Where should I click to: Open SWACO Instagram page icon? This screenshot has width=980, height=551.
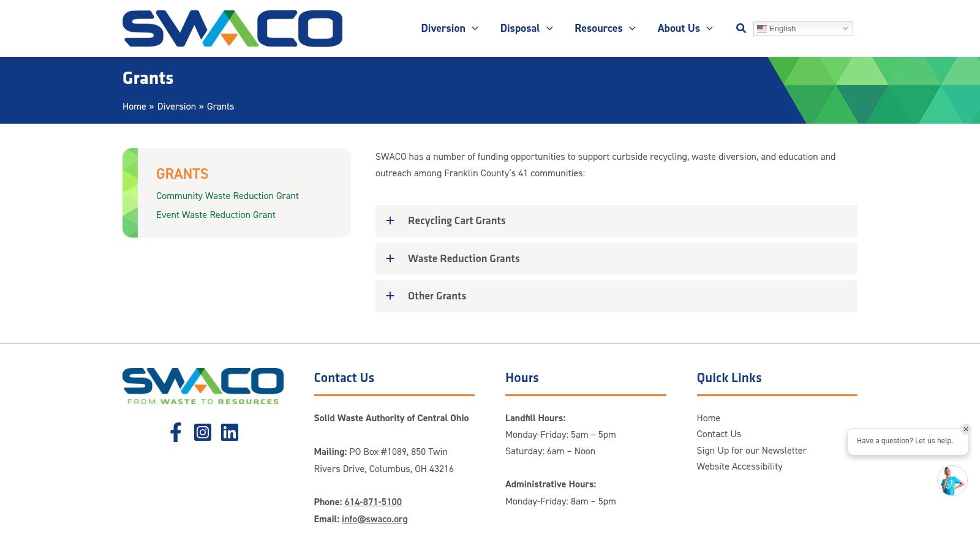[x=203, y=432]
